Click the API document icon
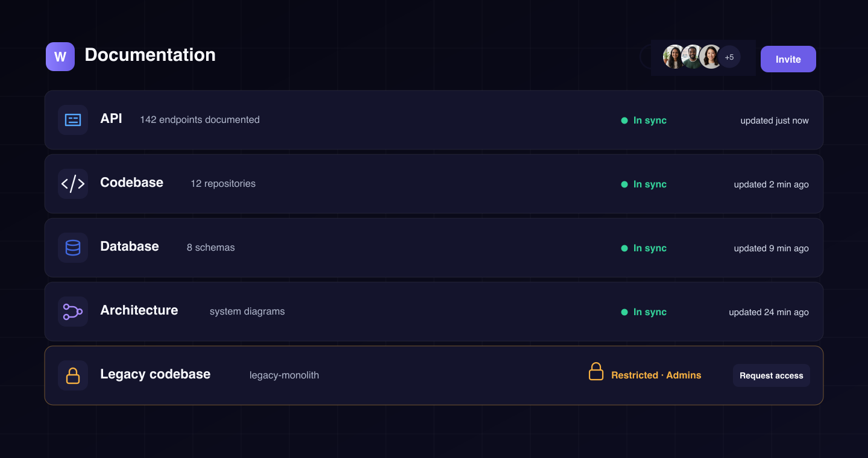The width and height of the screenshot is (868, 458). click(73, 120)
